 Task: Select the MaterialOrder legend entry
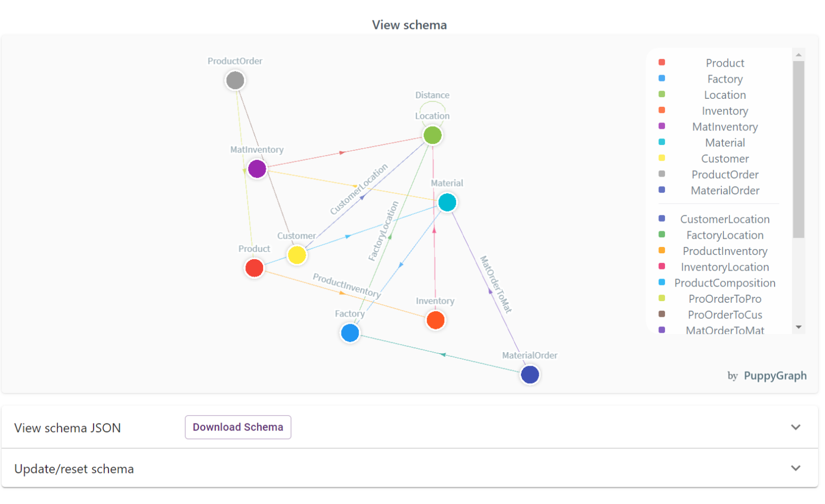725,191
